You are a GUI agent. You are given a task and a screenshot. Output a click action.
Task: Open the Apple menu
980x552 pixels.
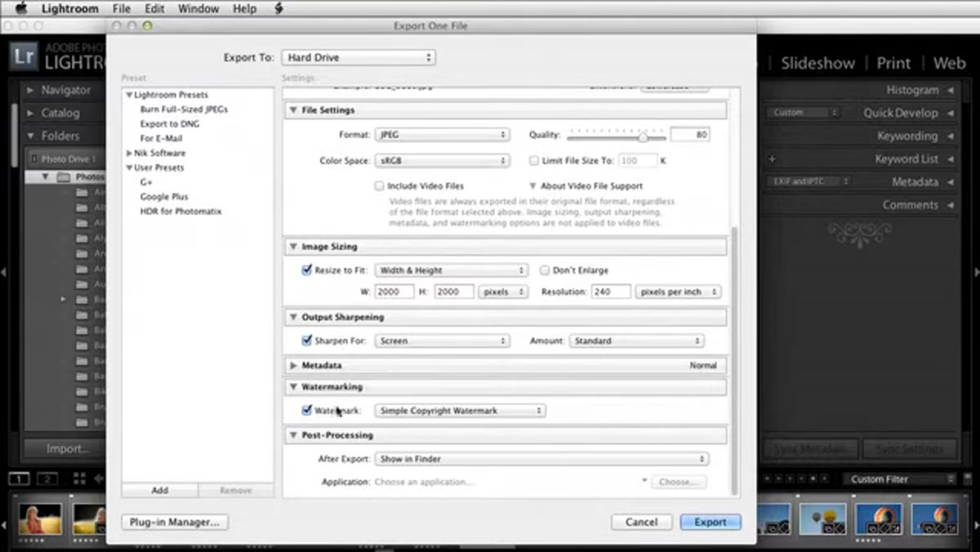(21, 9)
